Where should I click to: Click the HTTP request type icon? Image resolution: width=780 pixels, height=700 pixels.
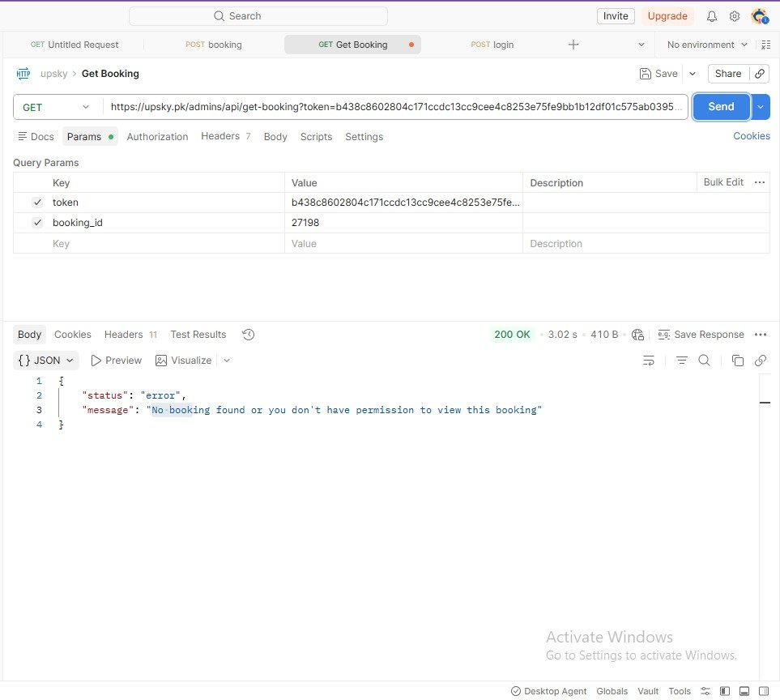[23, 74]
